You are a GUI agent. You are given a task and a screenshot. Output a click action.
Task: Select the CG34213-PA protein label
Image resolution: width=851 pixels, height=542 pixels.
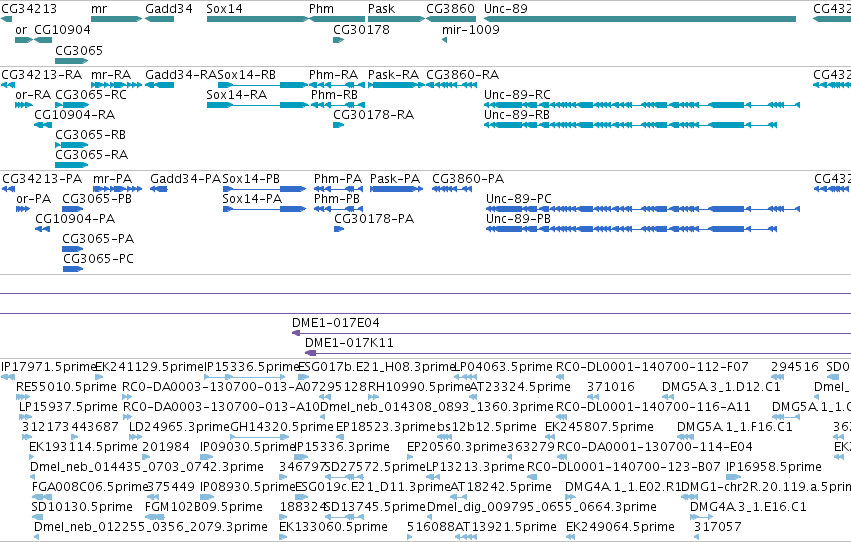[42, 178]
